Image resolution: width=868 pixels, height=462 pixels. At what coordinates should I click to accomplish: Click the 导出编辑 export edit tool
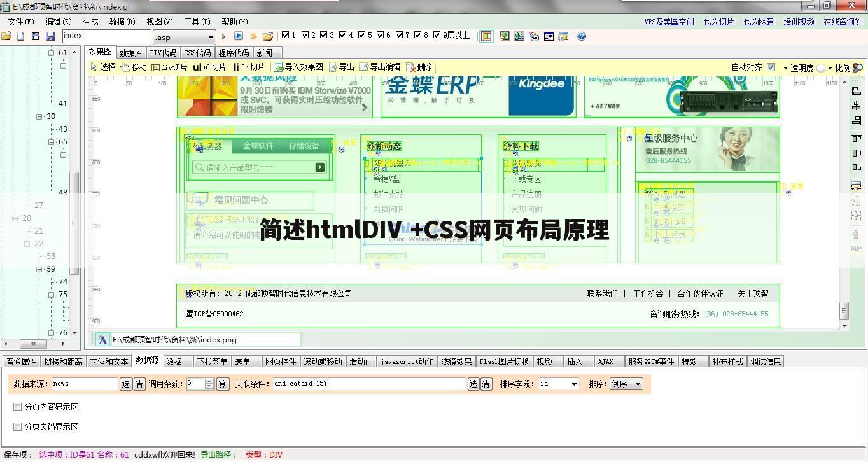pos(380,67)
